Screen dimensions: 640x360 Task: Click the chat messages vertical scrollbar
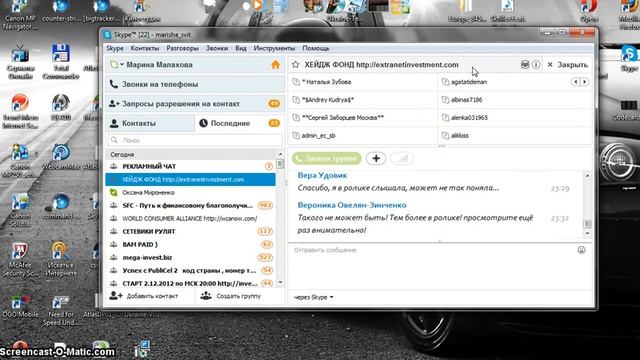[x=587, y=204]
